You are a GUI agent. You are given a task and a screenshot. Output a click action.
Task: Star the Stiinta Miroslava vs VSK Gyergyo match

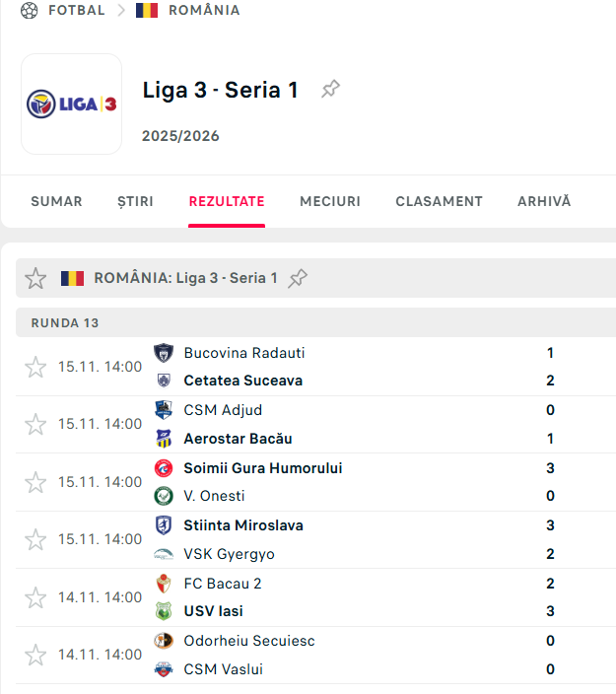point(35,539)
